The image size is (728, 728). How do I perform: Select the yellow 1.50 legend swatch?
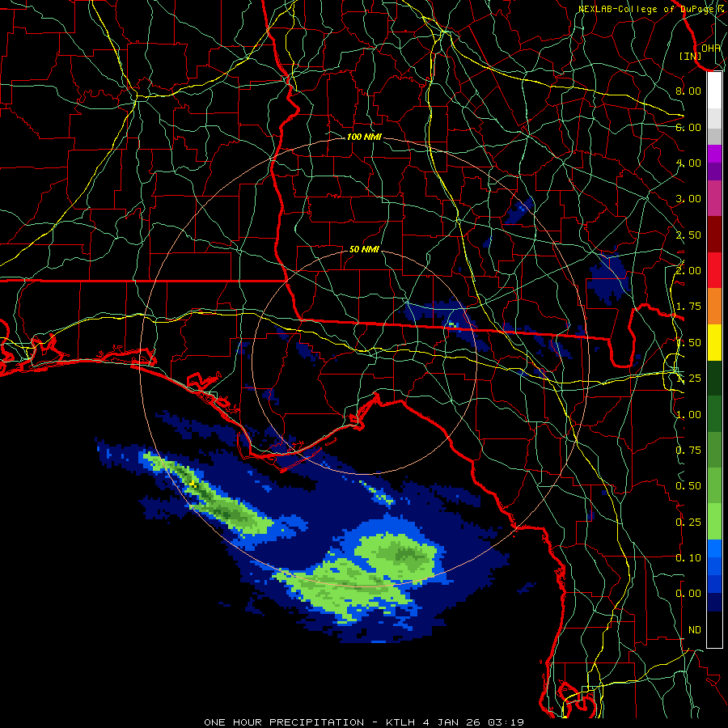click(714, 343)
